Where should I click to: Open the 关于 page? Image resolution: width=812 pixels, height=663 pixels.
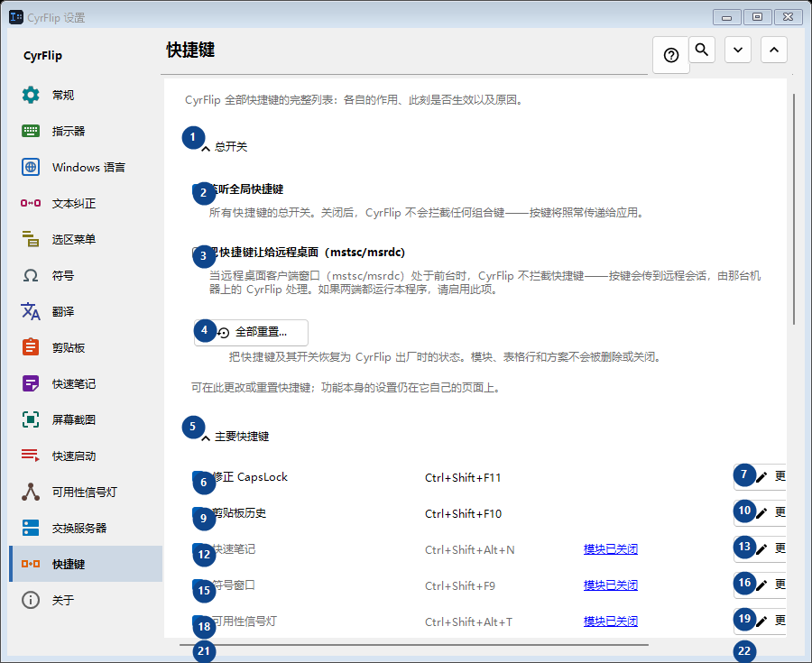[86, 600]
